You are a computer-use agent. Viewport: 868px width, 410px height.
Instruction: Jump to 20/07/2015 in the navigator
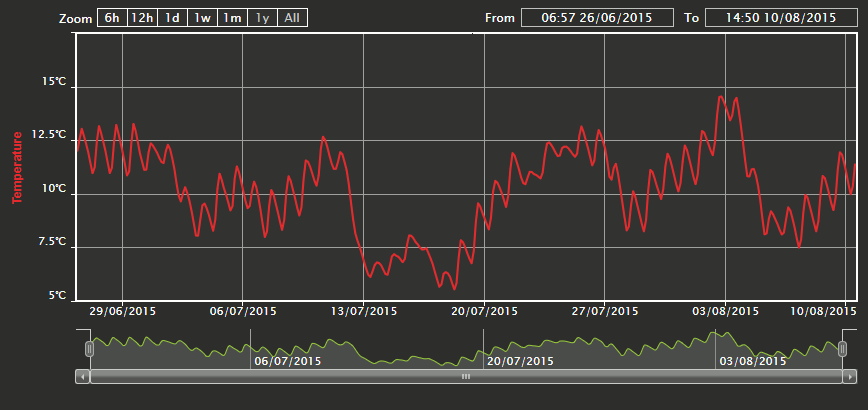click(x=519, y=361)
